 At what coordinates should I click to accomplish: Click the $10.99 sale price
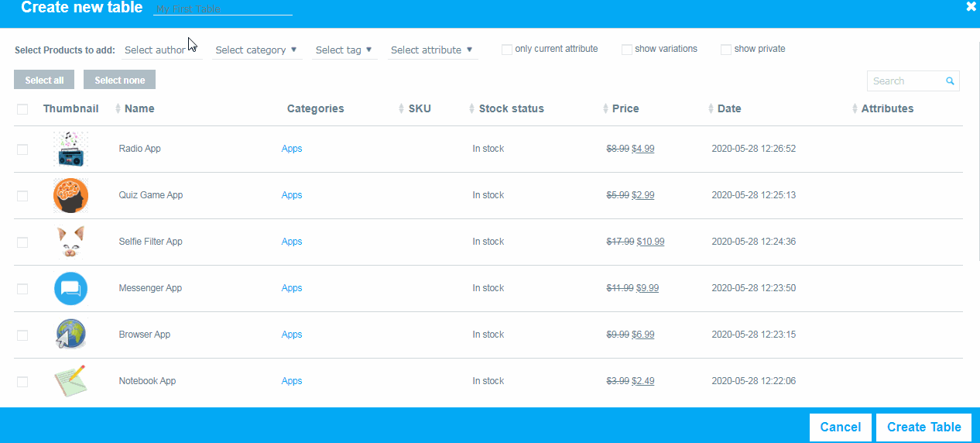[650, 242]
